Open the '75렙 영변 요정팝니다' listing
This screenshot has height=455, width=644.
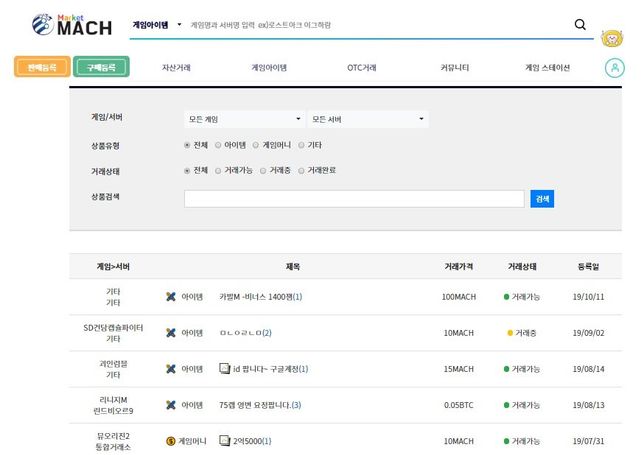259,405
